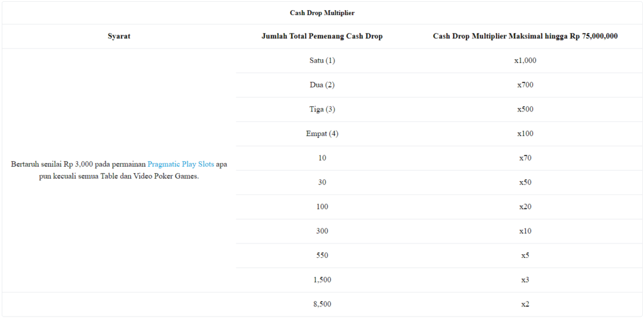Viewport: 644px width, 319px height.
Task: Select the Tiga (3) winner cell
Action: (322, 109)
